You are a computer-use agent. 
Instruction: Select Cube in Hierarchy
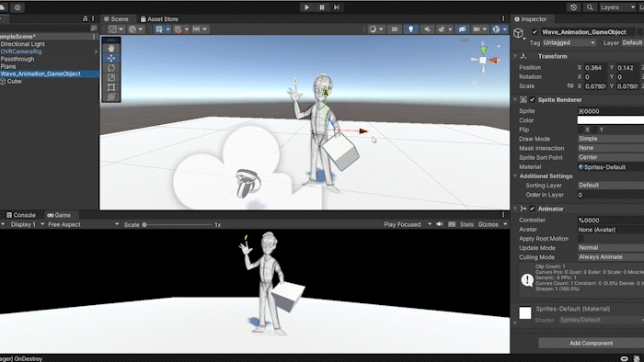pyautogui.click(x=14, y=81)
